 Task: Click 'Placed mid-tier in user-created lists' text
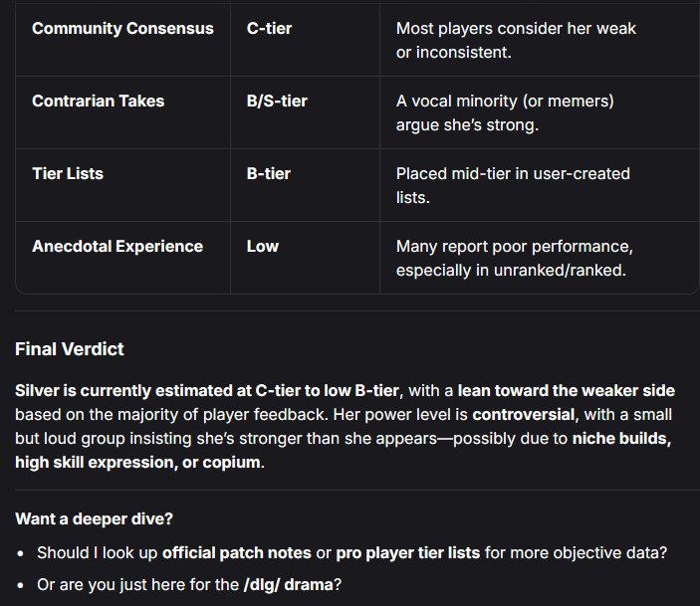pyautogui.click(x=513, y=186)
